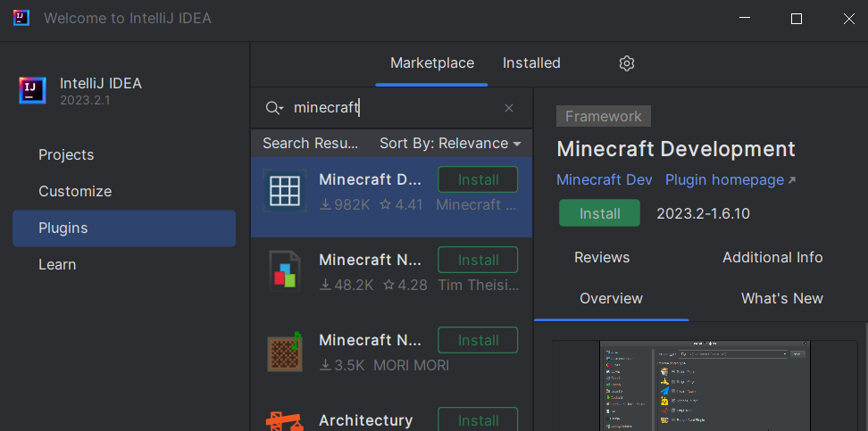868x431 pixels.
Task: Click the plugin search input field
Action: click(393, 108)
